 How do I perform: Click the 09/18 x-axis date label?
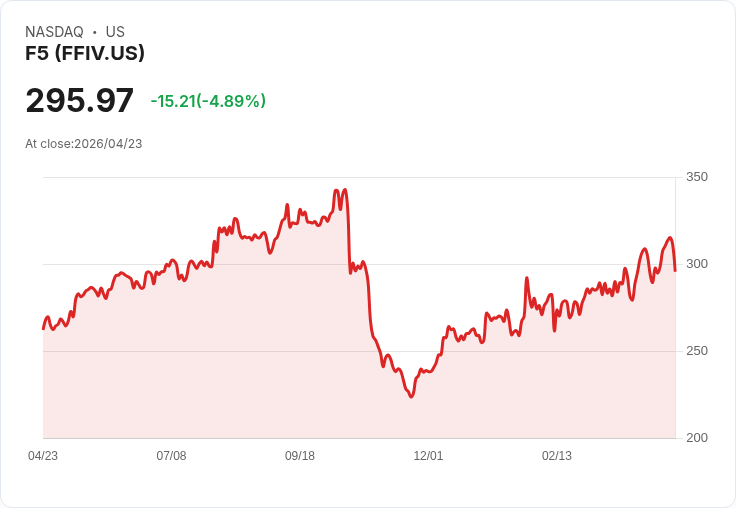click(300, 456)
